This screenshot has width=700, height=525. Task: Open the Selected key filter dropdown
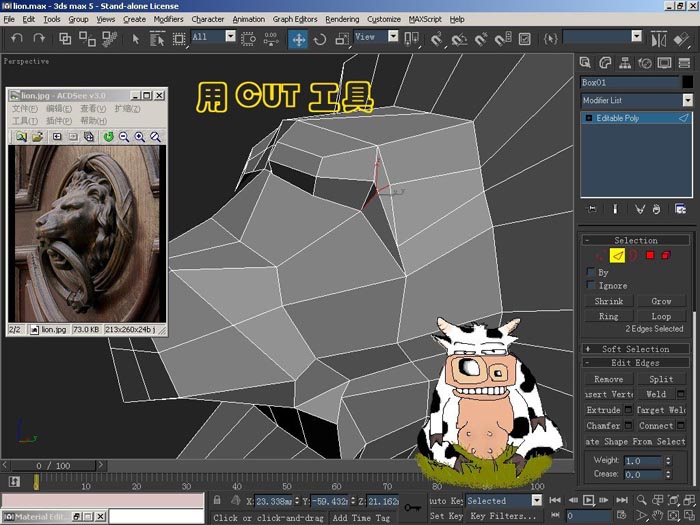coord(537,500)
